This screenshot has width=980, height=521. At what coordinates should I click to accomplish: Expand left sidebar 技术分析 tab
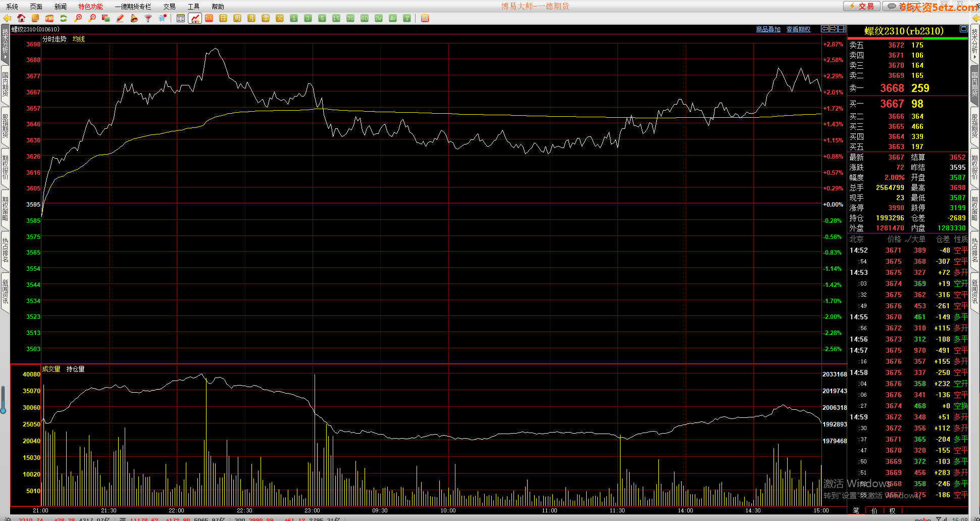tap(5, 44)
